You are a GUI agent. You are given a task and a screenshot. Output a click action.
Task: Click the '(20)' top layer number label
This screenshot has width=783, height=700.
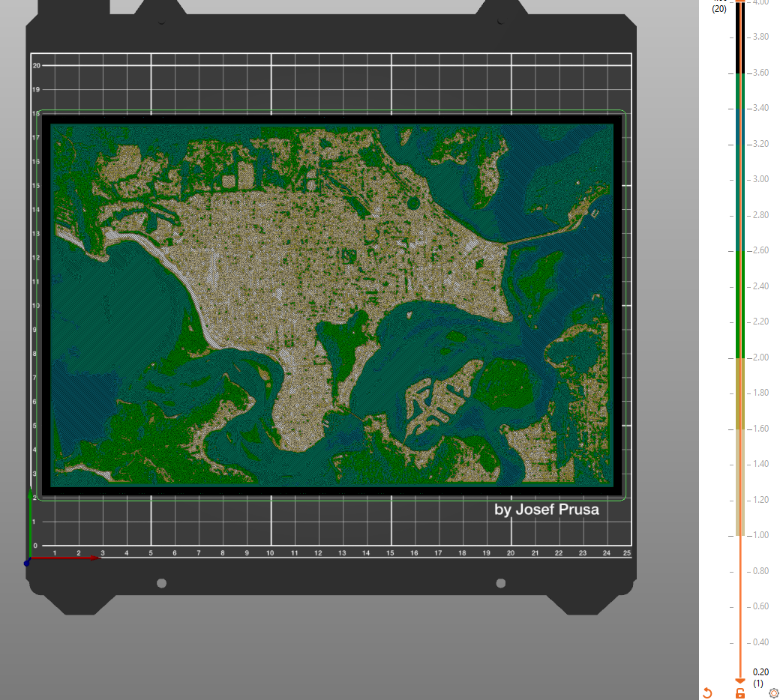(719, 9)
